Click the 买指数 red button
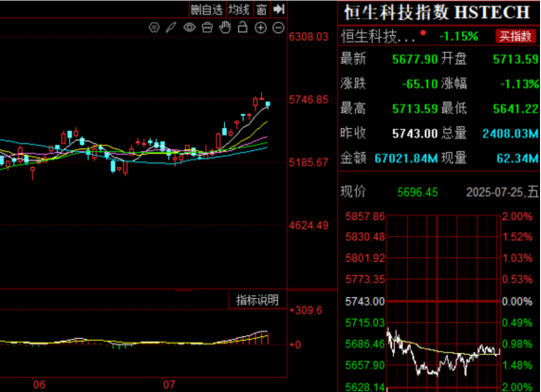 coord(515,36)
